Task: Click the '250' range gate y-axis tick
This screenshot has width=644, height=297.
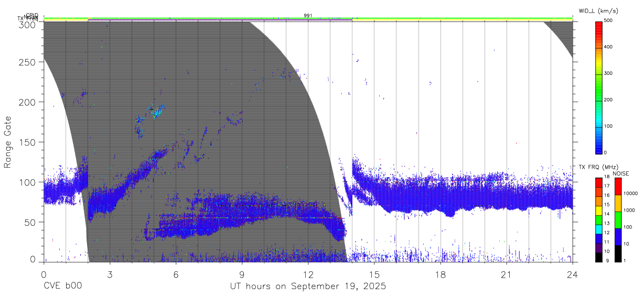Action: coord(27,62)
